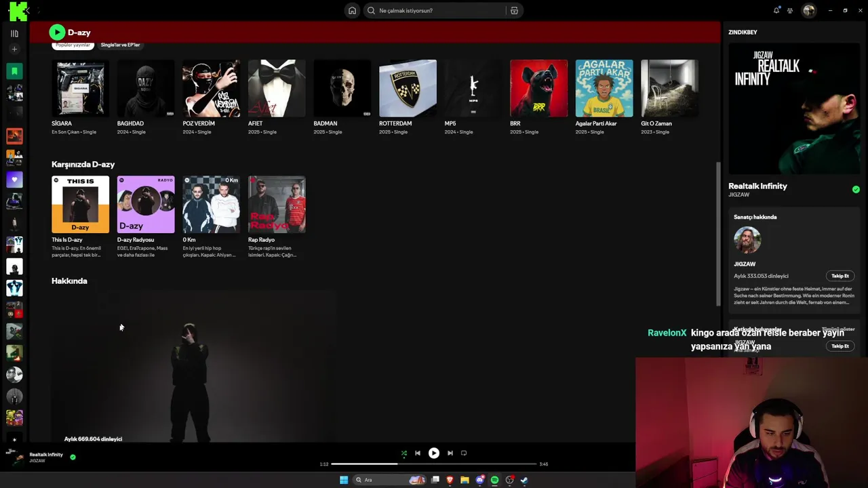Click the now playing cover in the bottom bar
The height and width of the screenshot is (488, 868).
14,457
